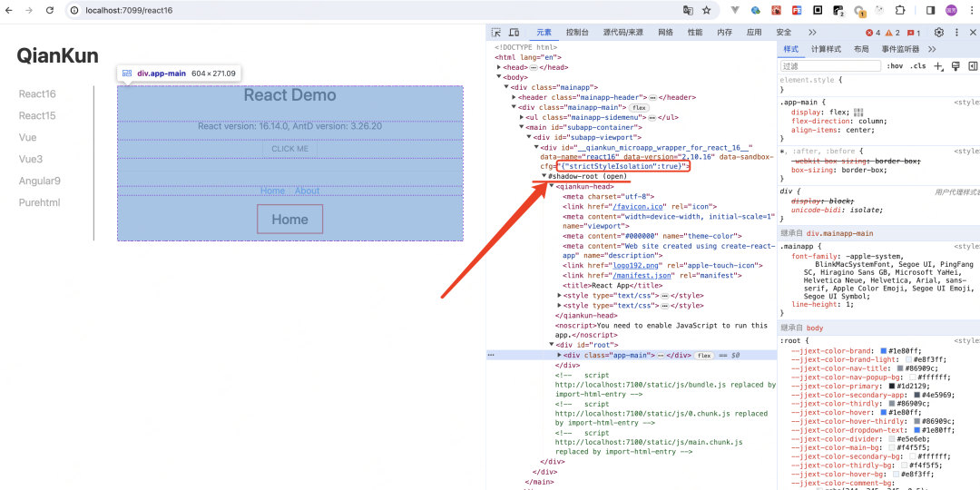
Task: Open the purple profile avatar
Action: pos(951,11)
